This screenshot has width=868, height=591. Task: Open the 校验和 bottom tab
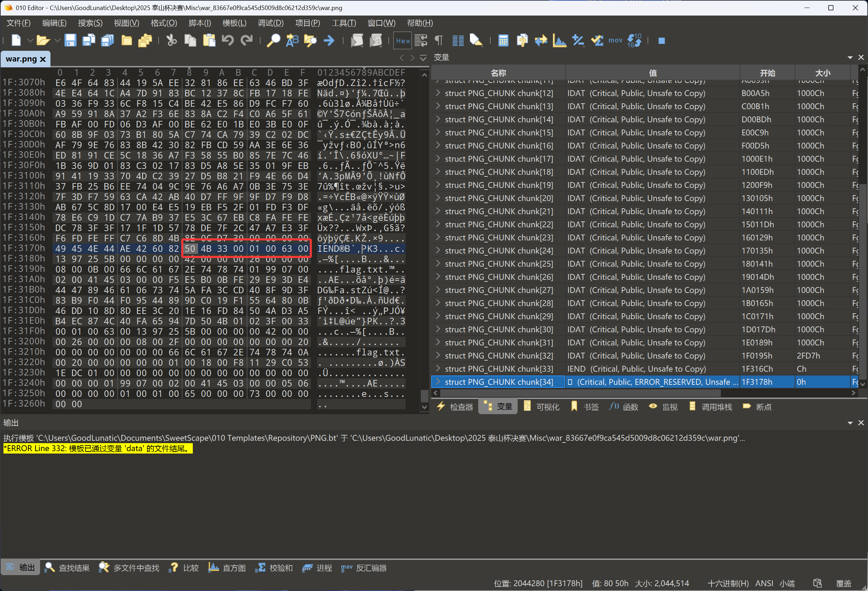(x=274, y=568)
